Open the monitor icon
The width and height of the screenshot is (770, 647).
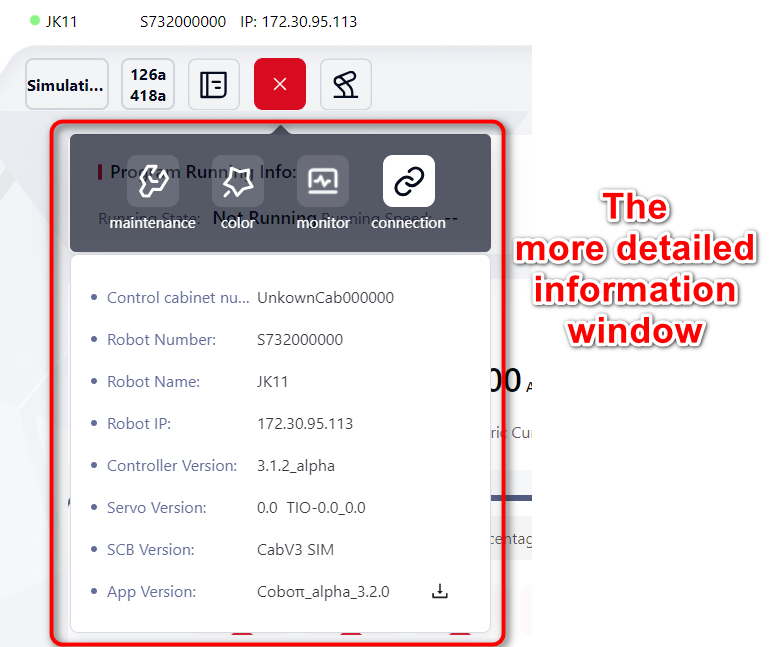point(323,182)
